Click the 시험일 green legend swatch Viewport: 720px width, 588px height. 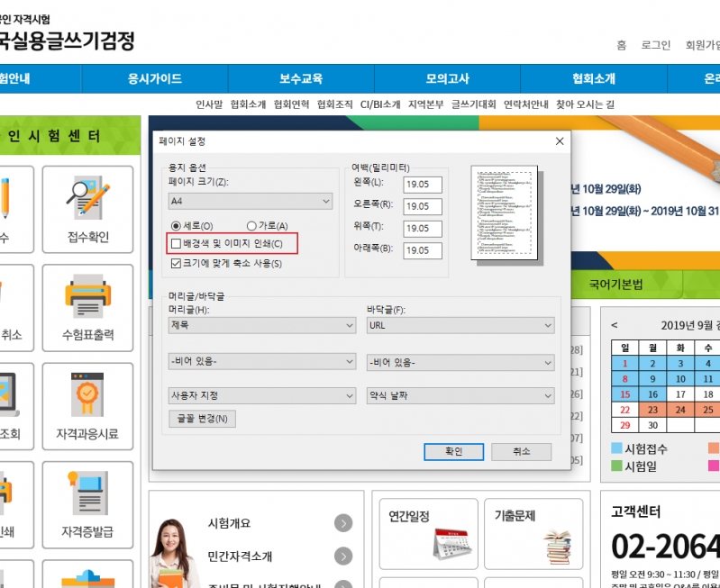click(616, 466)
